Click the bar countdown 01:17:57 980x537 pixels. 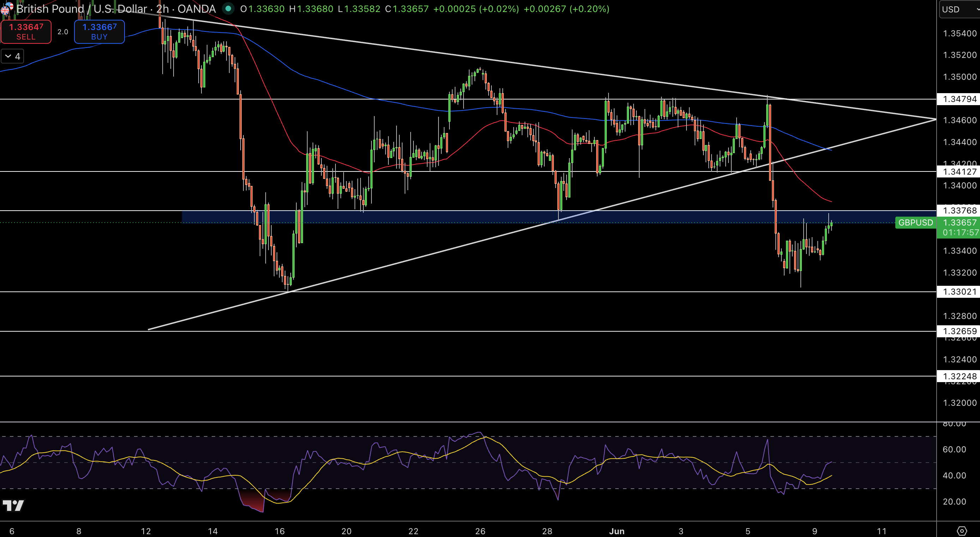point(961,233)
